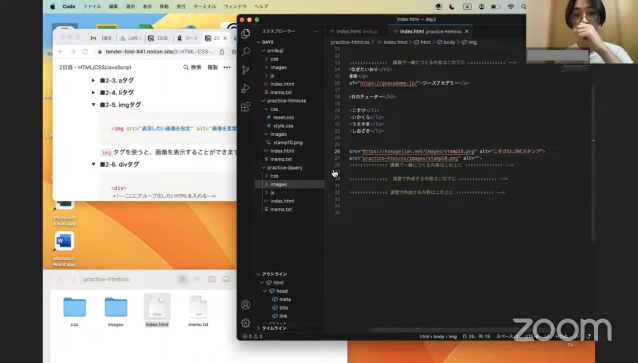Open style.css in the file tree

(283, 126)
